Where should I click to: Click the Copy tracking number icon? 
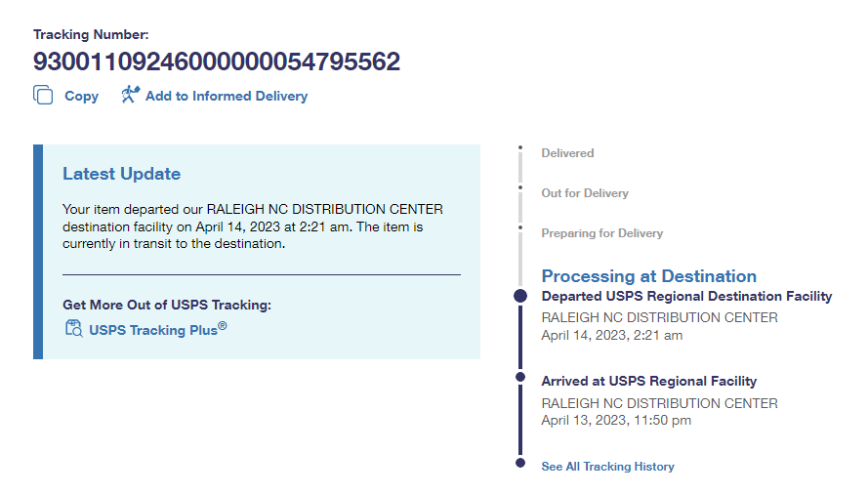[x=43, y=95]
